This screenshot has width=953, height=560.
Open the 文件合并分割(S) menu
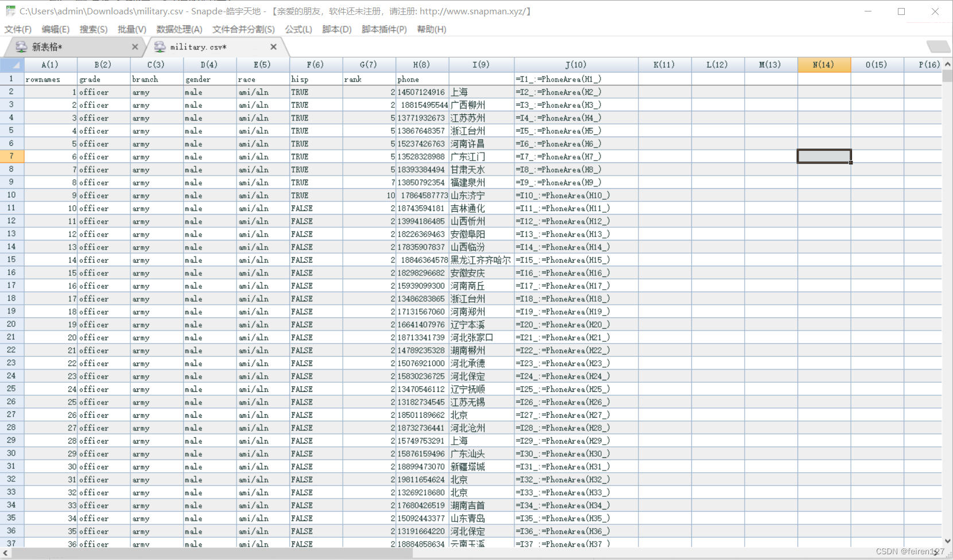pos(243,29)
